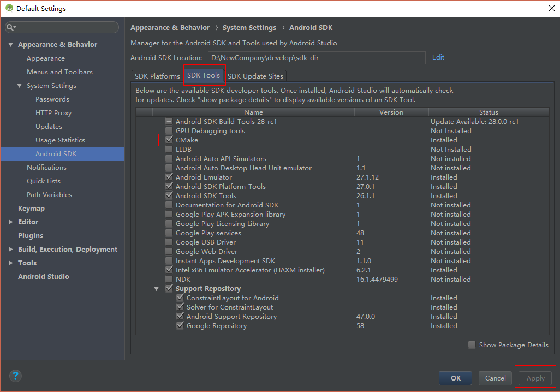
Task: Toggle Android SDK Build-Tools 28-rc1 checkbox
Action: 169,121
